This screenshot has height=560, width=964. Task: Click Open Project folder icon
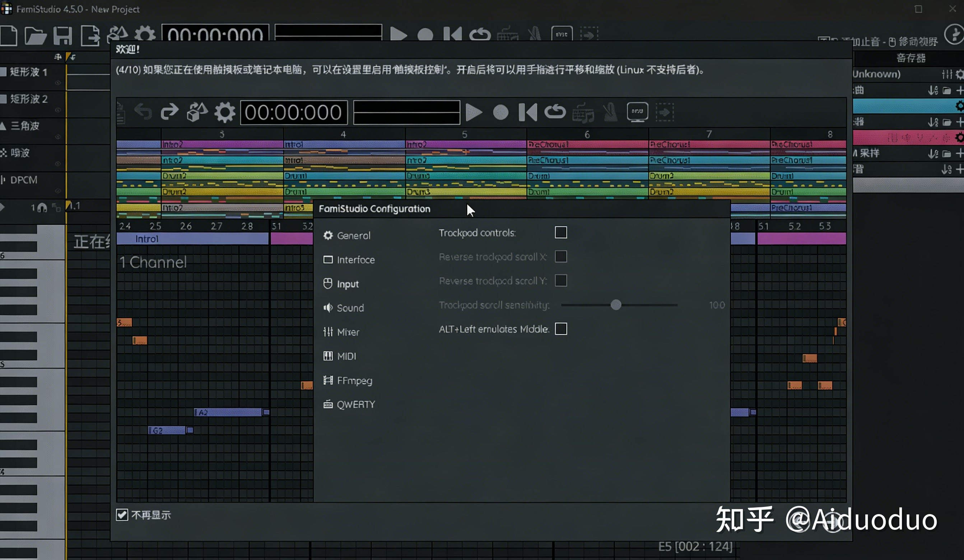(35, 36)
